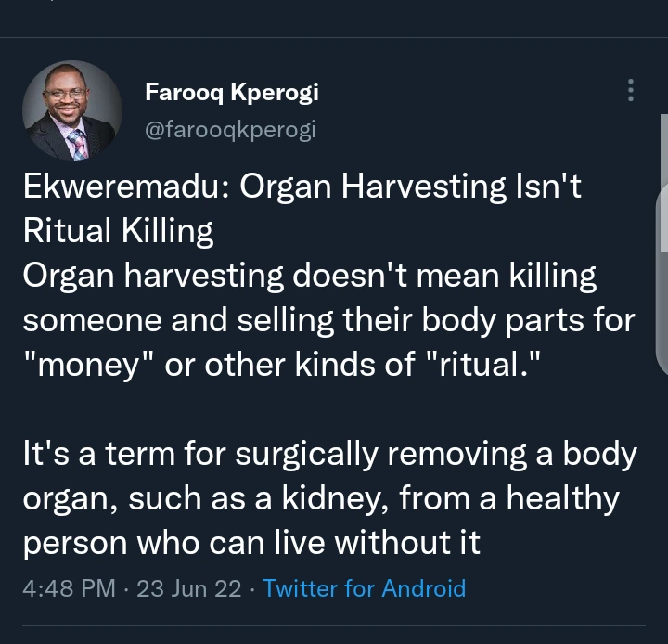Click the 4:48 PM timestamp
668x644 pixels.
tap(69, 588)
